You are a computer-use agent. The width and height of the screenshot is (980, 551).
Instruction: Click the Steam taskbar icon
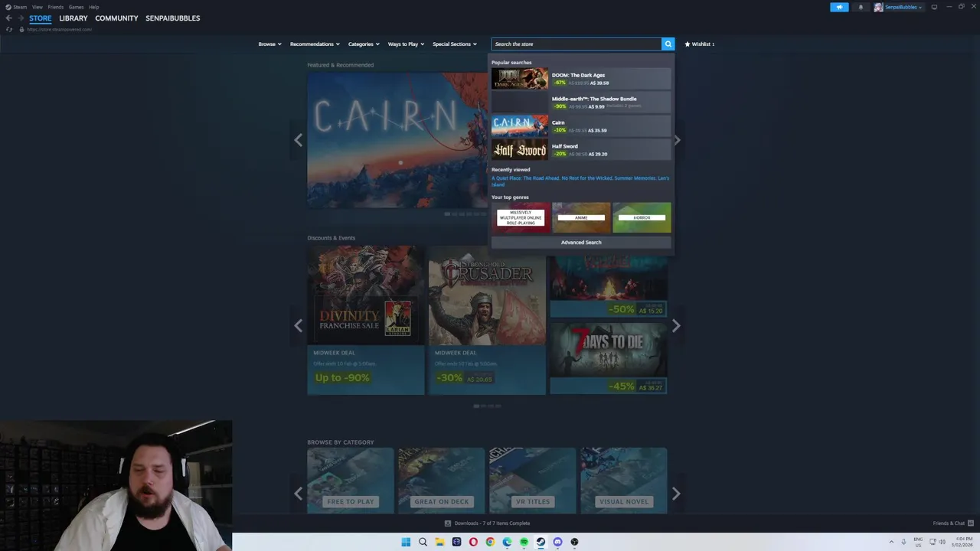click(x=541, y=542)
